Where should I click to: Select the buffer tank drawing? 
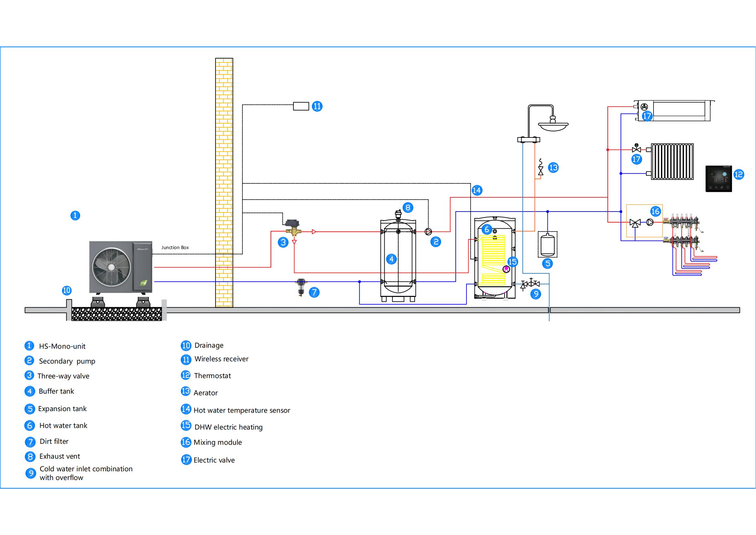click(398, 260)
